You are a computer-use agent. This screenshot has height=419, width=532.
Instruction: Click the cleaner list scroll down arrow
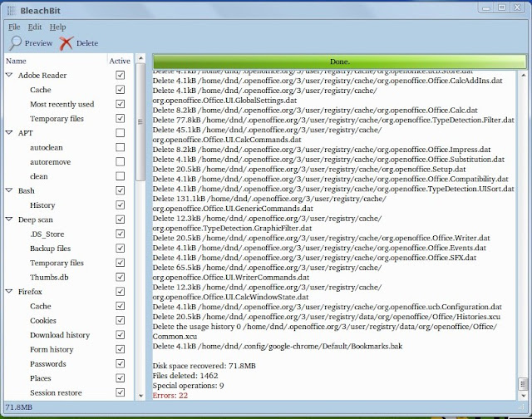click(x=140, y=396)
